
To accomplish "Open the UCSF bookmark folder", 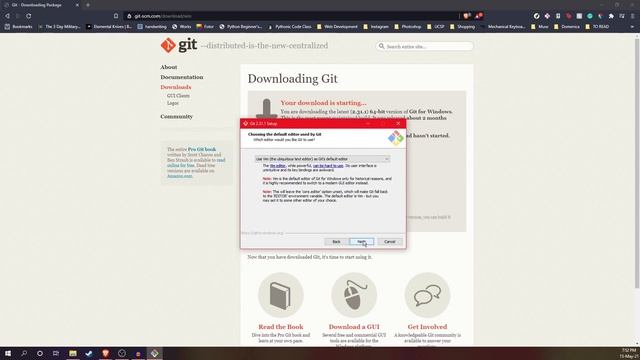I will (436, 27).
